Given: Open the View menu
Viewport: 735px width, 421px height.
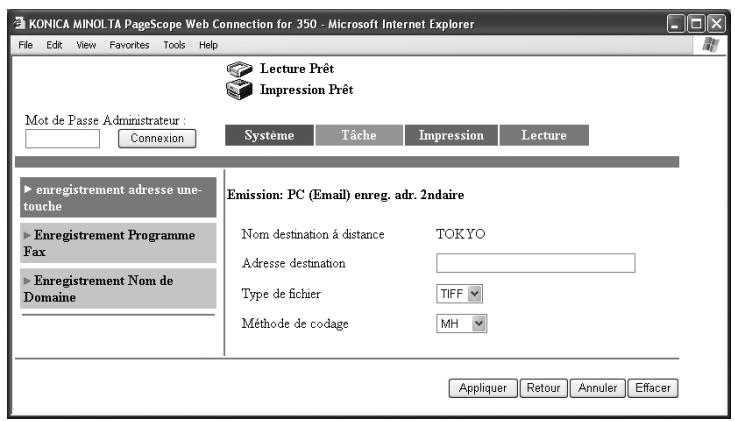Looking at the screenshot, I should tap(86, 45).
